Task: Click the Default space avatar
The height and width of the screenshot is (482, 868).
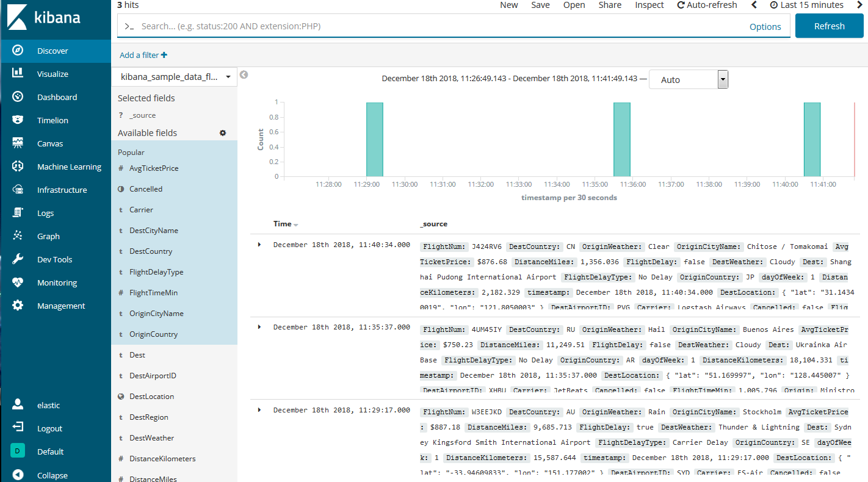Action: (x=18, y=451)
